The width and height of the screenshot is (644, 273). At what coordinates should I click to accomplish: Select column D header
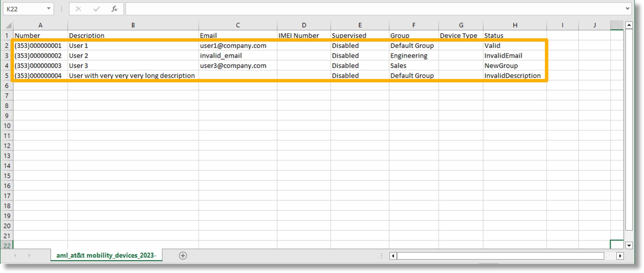tap(304, 25)
